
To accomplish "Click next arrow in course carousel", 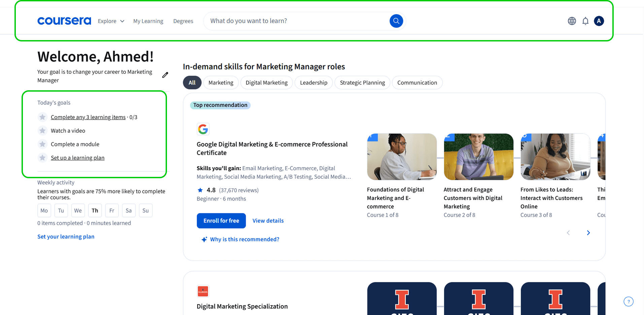I will click(588, 233).
